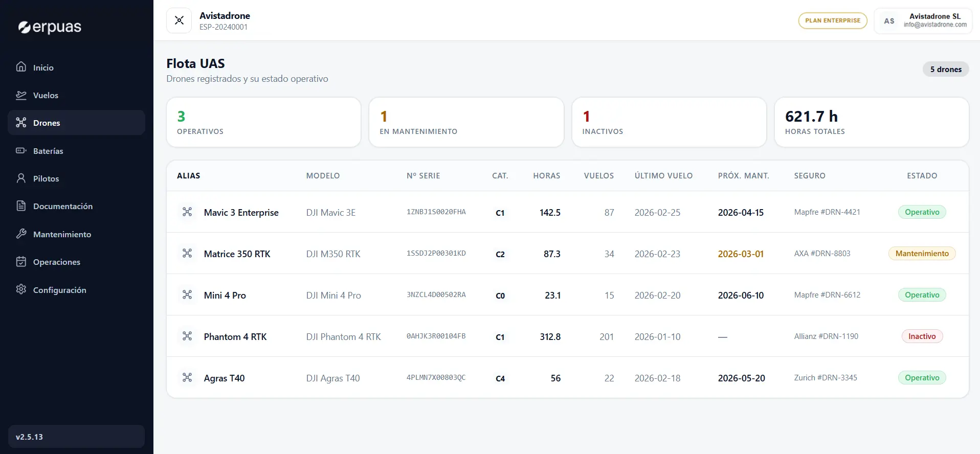This screenshot has height=454, width=980.
Task: Click the Operativos summary card
Action: click(263, 123)
